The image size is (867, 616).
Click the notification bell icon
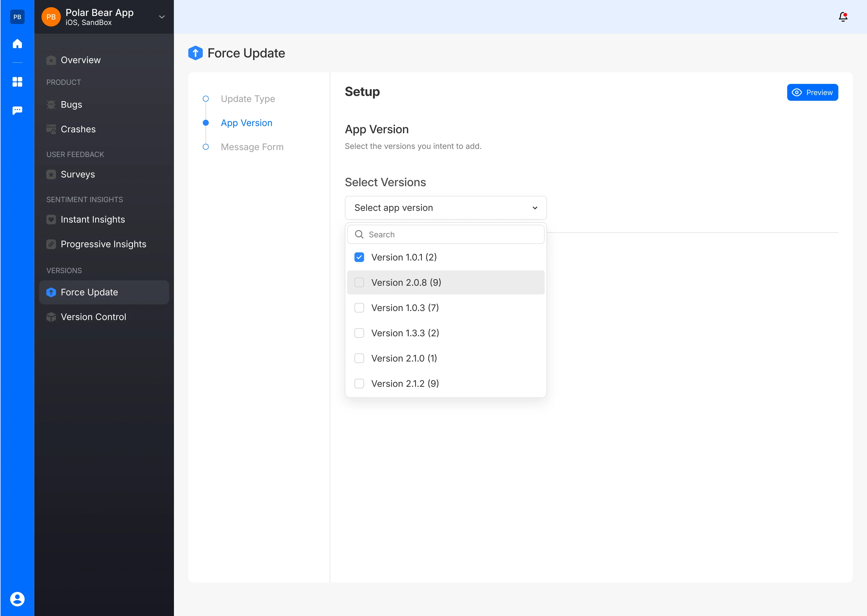843,17
